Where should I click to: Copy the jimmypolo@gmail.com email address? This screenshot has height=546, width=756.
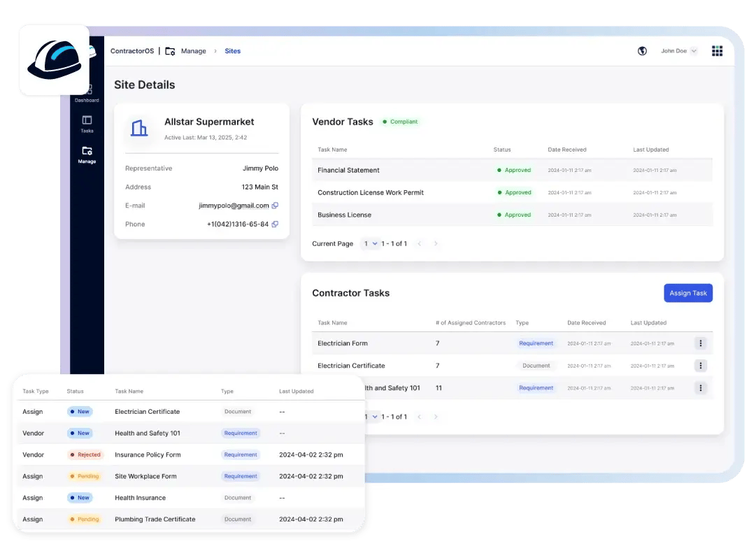point(275,206)
